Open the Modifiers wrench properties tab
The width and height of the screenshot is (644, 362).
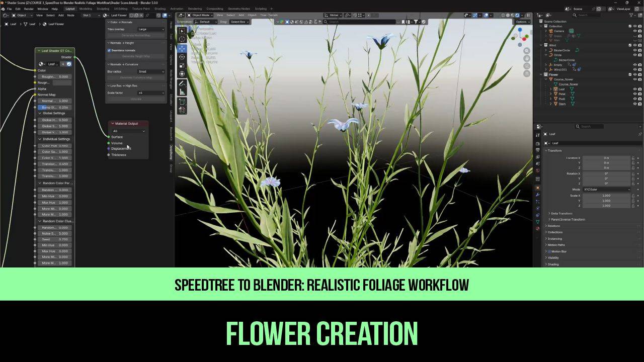538,195
